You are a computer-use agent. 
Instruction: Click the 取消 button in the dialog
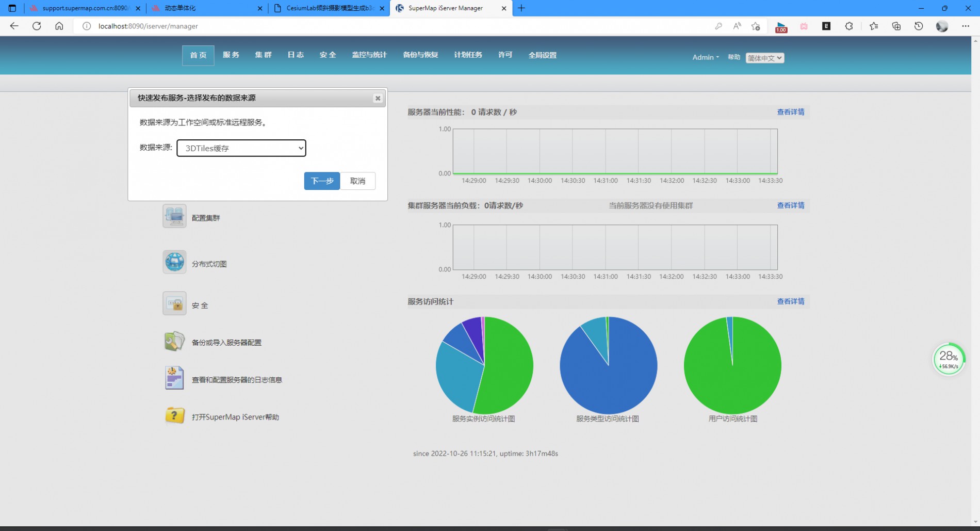(x=357, y=181)
